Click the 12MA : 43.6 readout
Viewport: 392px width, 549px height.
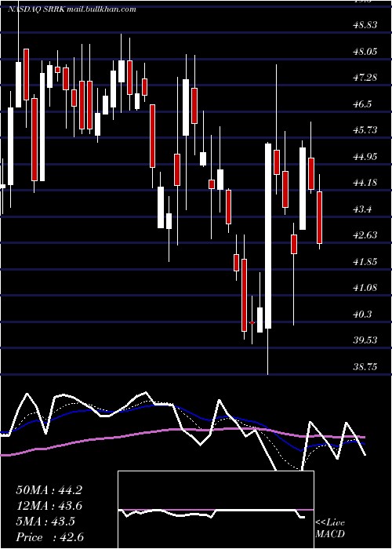[x=49, y=506]
